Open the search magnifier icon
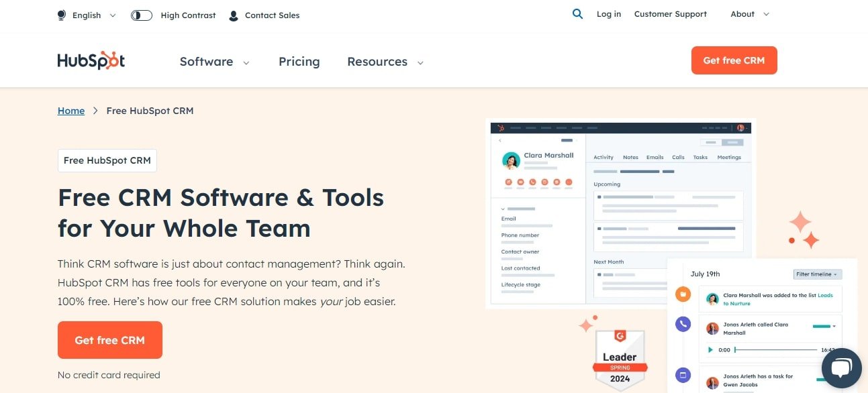 point(577,13)
